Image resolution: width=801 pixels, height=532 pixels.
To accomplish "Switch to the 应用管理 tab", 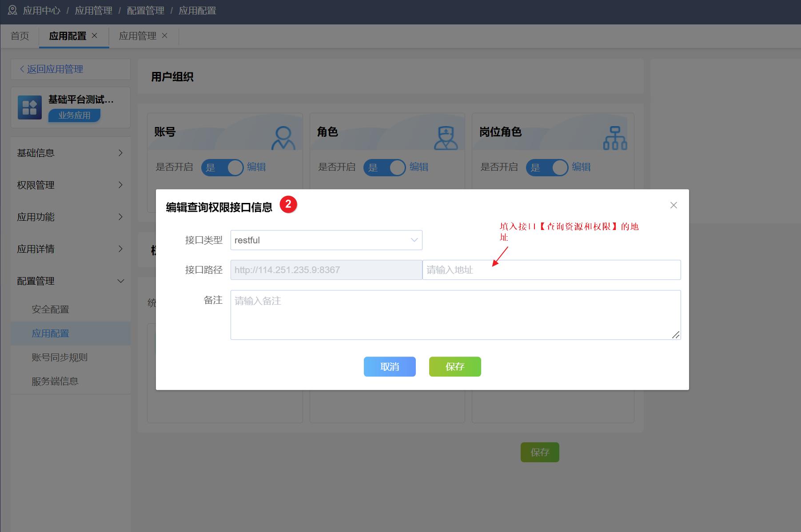I will click(138, 36).
